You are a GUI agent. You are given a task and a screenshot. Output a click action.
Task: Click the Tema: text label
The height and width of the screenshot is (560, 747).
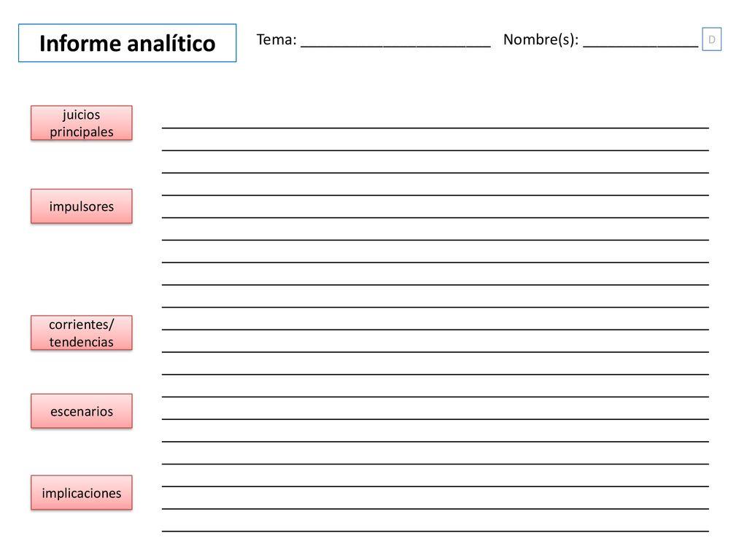[276, 39]
